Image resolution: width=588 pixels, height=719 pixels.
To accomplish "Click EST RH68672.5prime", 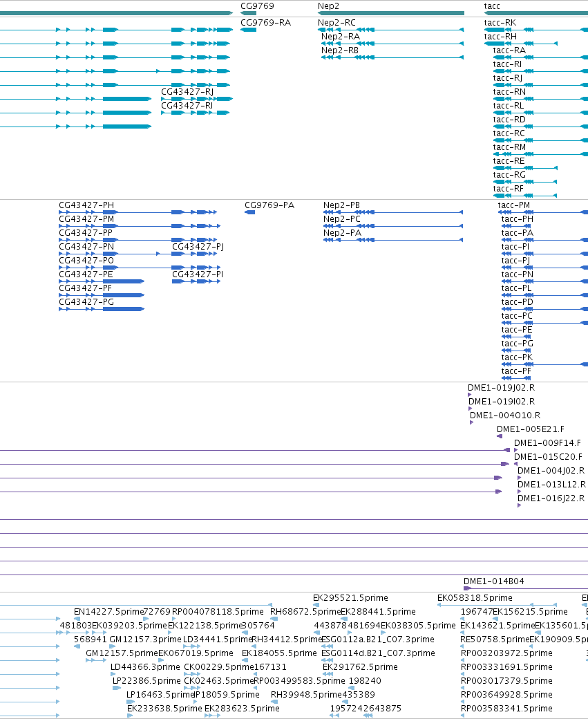I will click(x=305, y=612).
